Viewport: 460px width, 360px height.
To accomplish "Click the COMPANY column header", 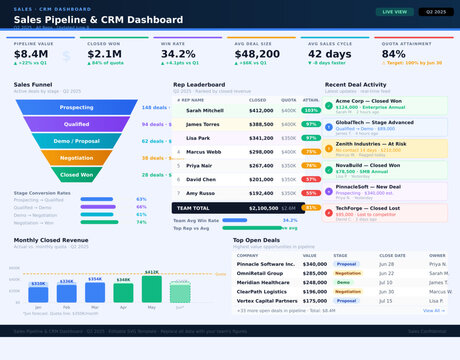I will (x=247, y=256).
